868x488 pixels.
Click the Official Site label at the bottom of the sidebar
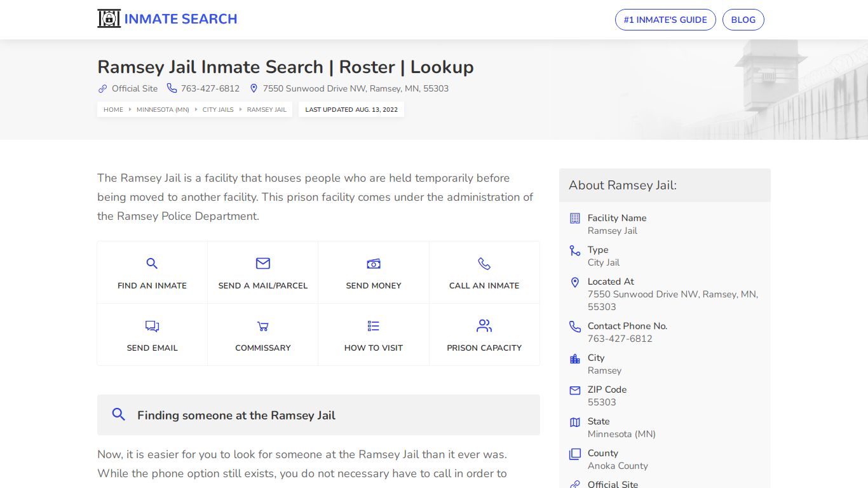613,484
